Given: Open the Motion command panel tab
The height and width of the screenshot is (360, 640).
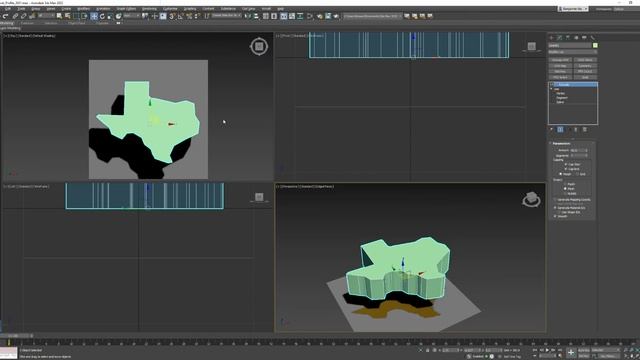Looking at the screenshot, I should pyautogui.click(x=576, y=38).
